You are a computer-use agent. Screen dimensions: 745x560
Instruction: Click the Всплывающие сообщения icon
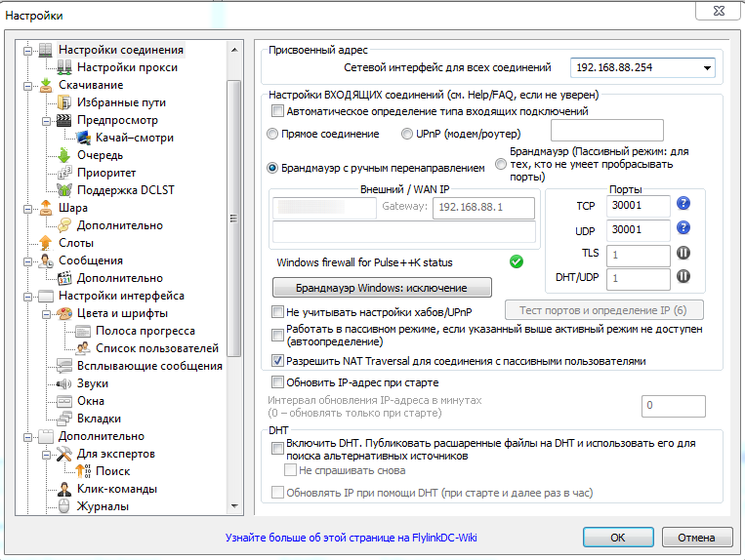(64, 366)
